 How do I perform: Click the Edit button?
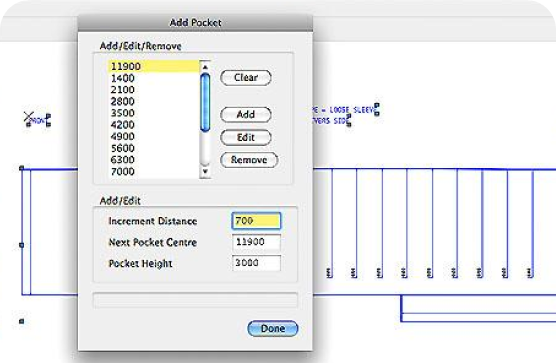(x=246, y=137)
